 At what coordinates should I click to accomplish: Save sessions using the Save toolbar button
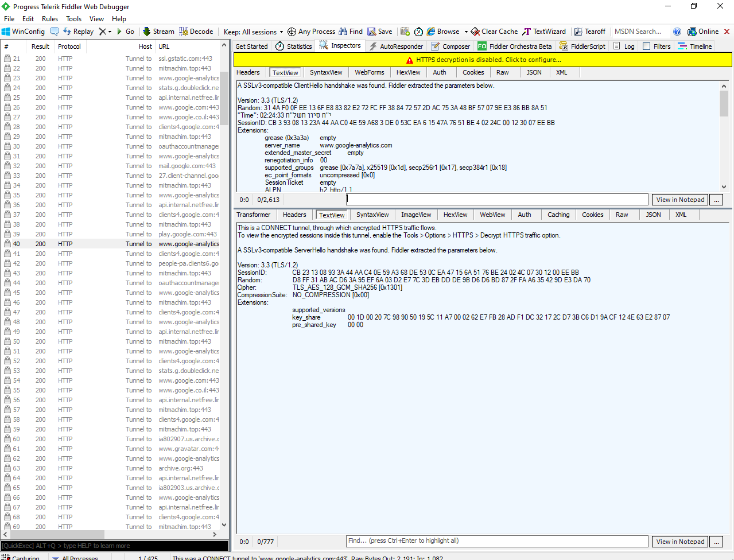pyautogui.click(x=380, y=32)
